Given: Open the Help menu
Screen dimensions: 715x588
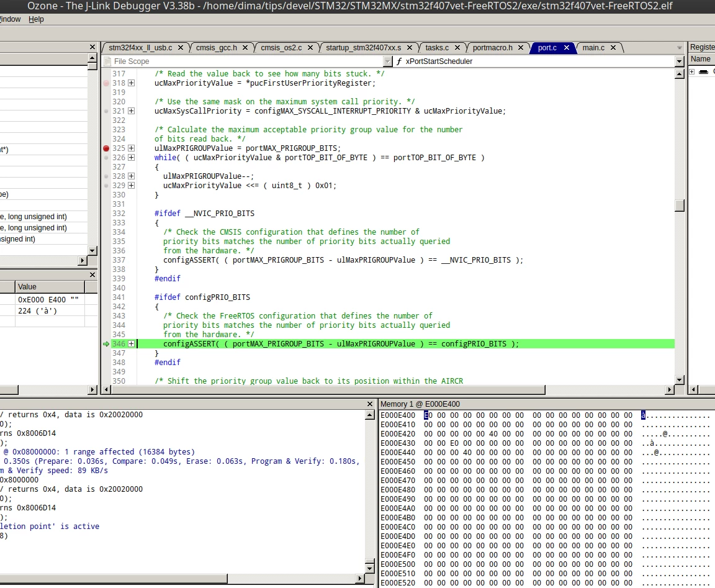Looking at the screenshot, I should click(36, 19).
